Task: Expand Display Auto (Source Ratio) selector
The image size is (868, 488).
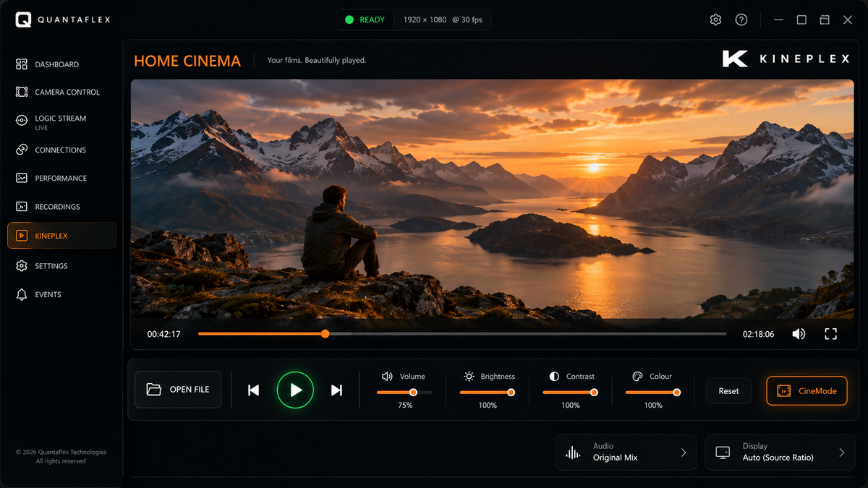Action: coord(780,453)
